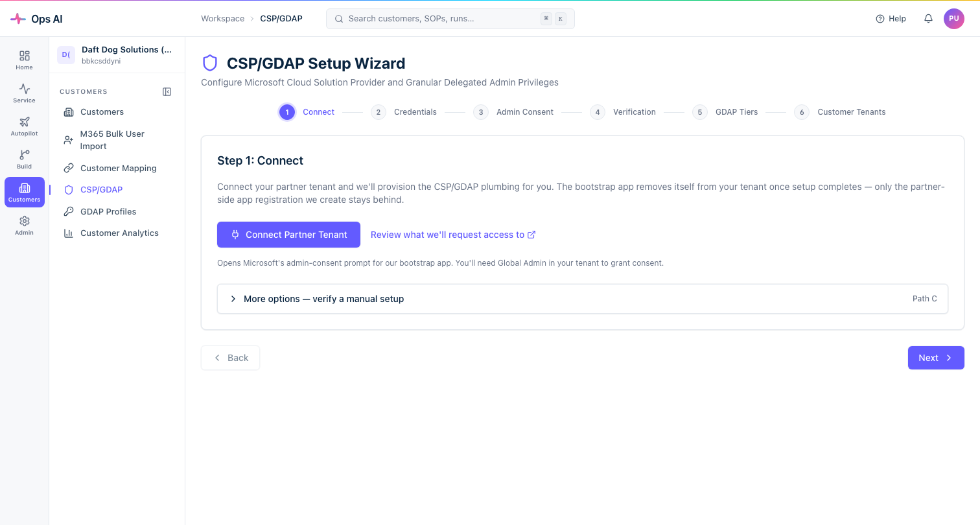Open the Service section icon

coord(25,93)
